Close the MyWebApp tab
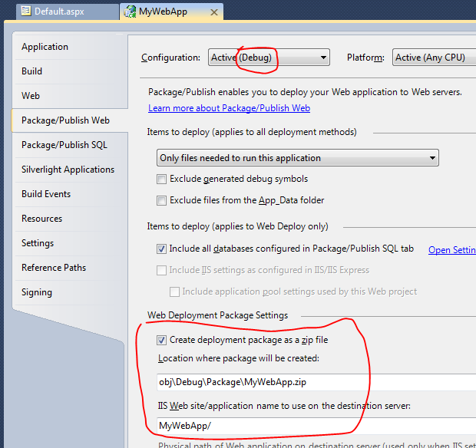 click(214, 12)
